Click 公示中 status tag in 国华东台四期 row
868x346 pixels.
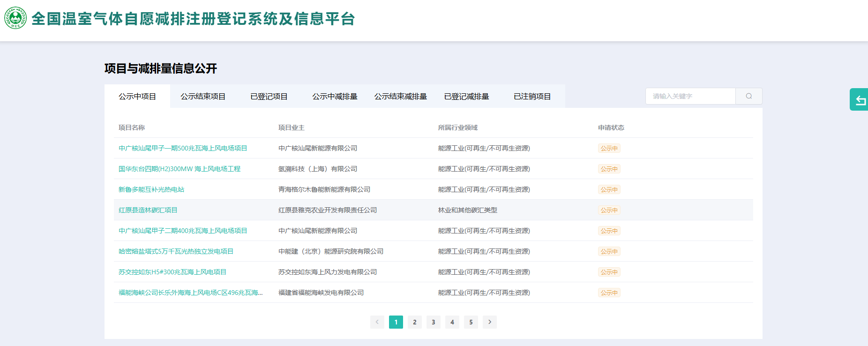609,169
